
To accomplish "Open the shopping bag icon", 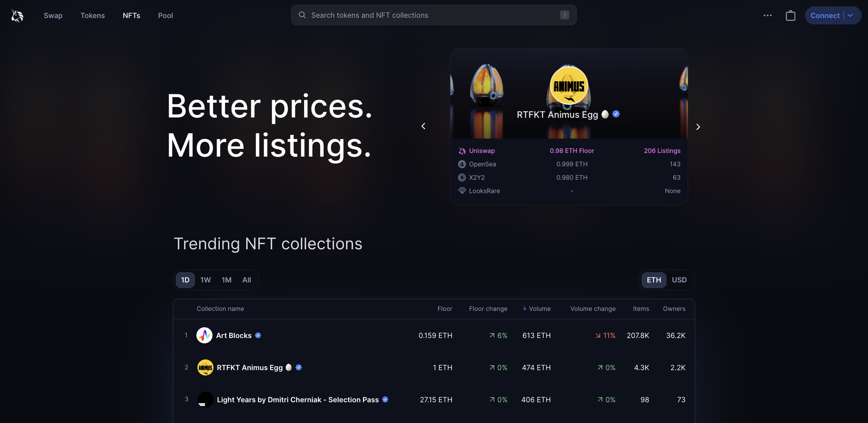I will [790, 15].
